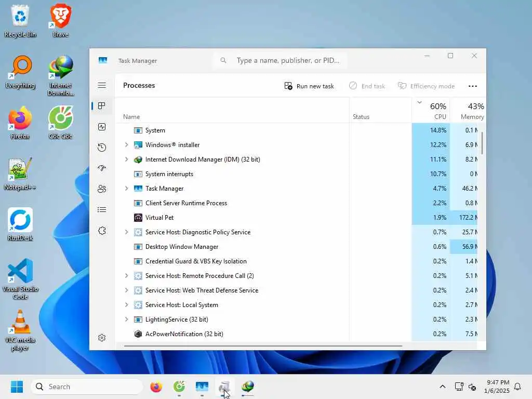Open the Recycle Bin desktop icon
The image size is (532, 399).
(20, 20)
